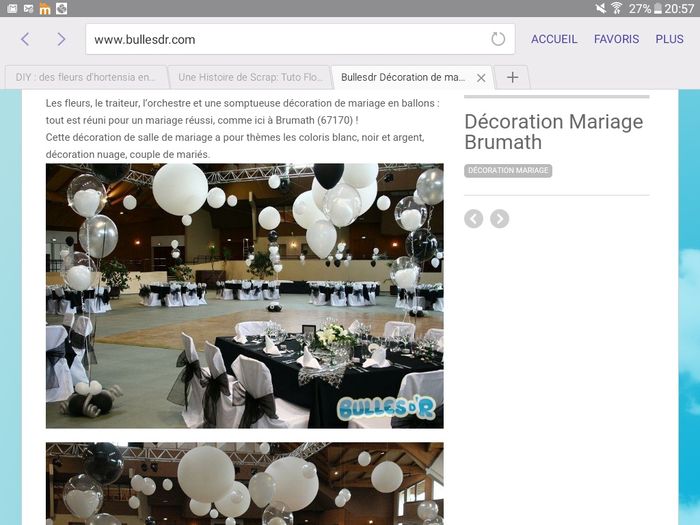Click text line 'décoration nuage, couple de mariés.'
Viewport: 700px width, 525px height.
click(128, 154)
